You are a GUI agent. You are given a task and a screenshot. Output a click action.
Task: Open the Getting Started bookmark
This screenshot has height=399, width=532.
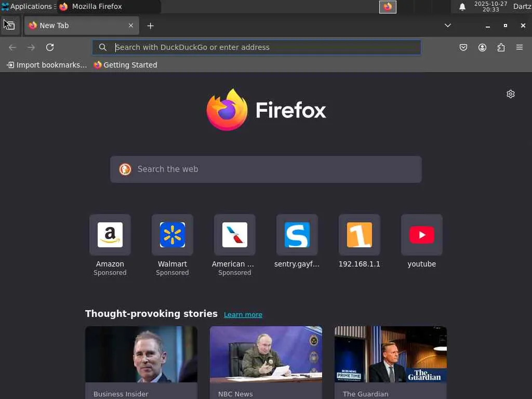[125, 65]
